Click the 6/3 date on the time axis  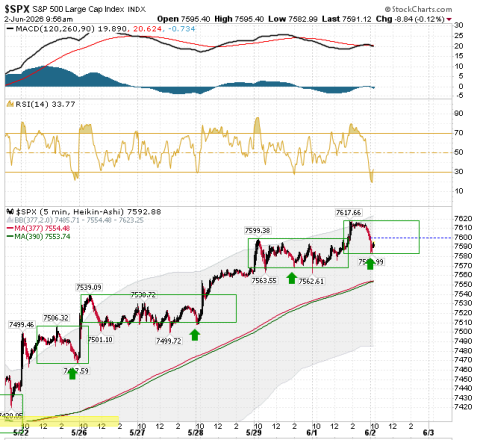[x=428, y=433]
